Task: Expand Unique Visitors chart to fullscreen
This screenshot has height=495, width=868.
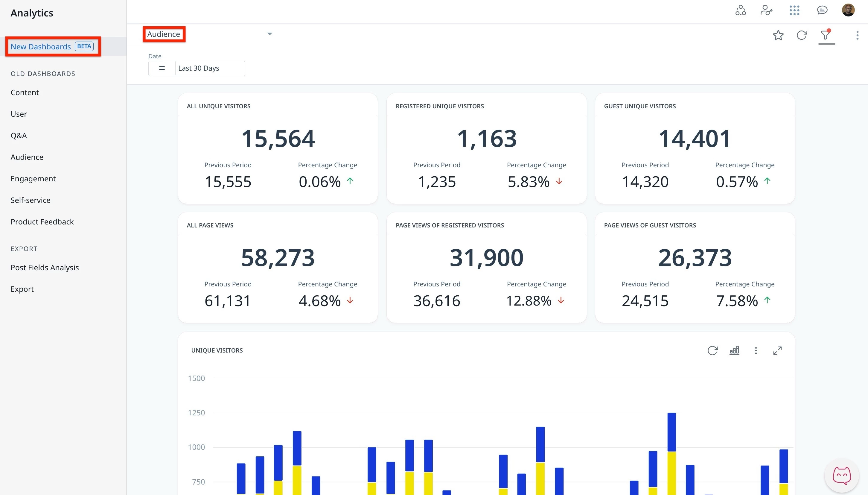Action: [777, 350]
